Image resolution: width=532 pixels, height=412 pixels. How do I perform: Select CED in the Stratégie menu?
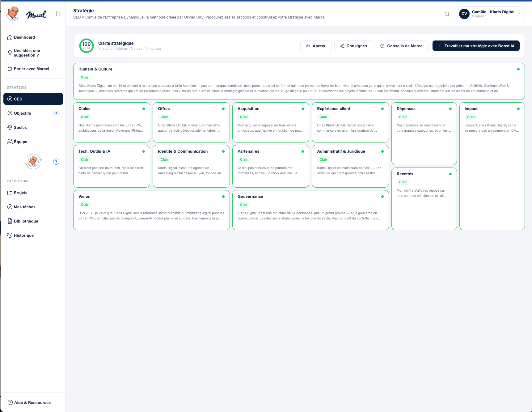(x=33, y=99)
